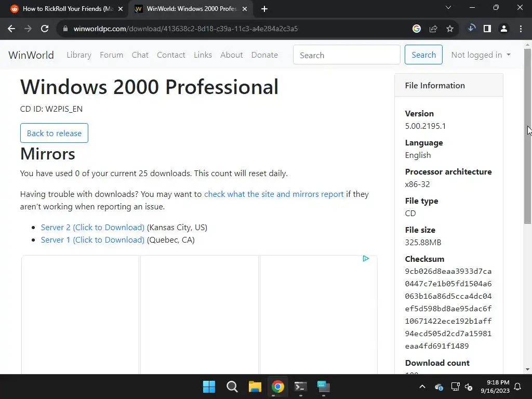Open the Donate nav item
This screenshot has height=399, width=532.
[x=264, y=55]
